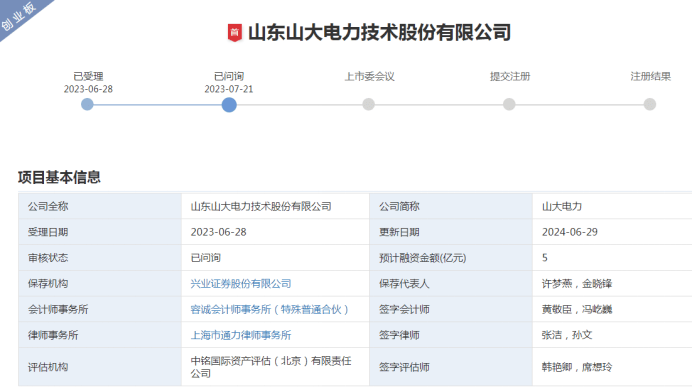Click the 创业板 corner ribbon label
The width and height of the screenshot is (693, 391).
(19, 17)
